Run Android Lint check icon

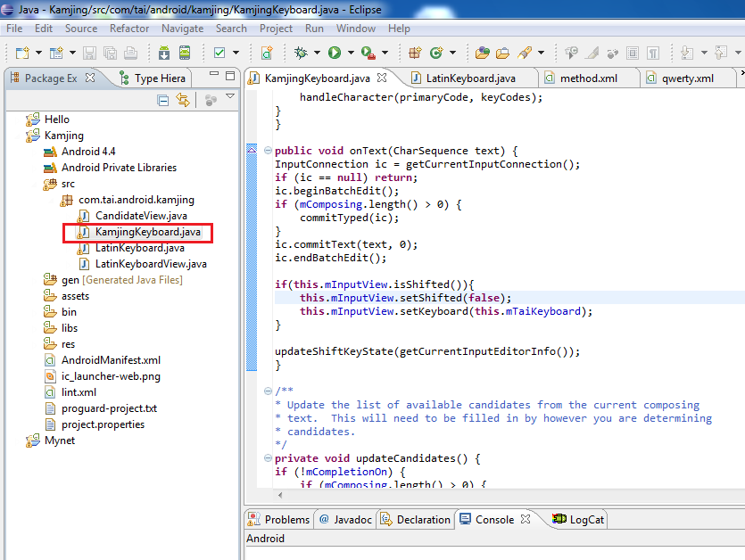coord(219,53)
